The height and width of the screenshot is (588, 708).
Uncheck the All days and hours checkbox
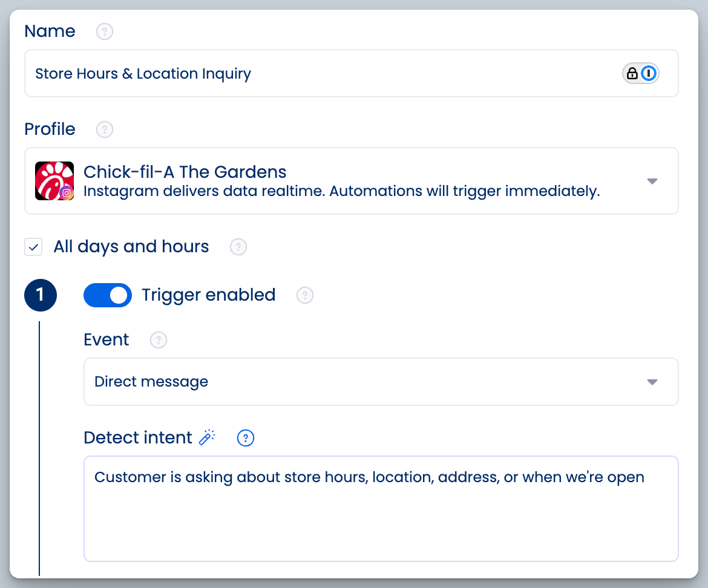[33, 247]
